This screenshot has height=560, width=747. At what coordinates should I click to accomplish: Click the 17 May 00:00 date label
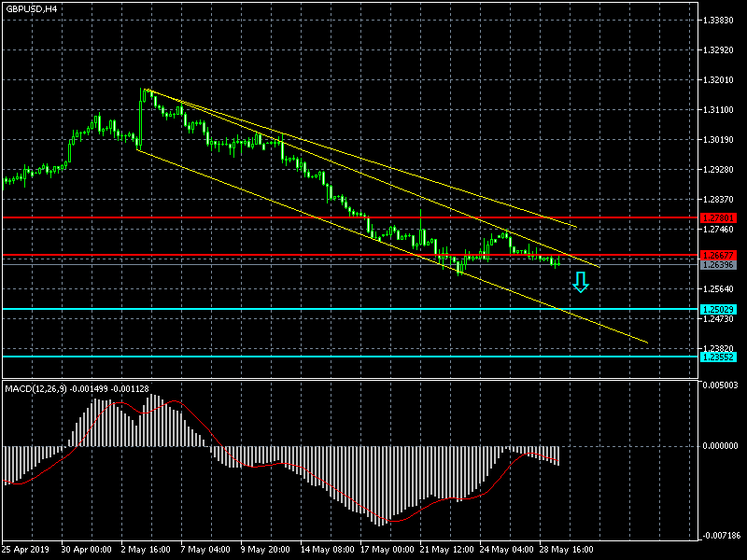coord(388,549)
